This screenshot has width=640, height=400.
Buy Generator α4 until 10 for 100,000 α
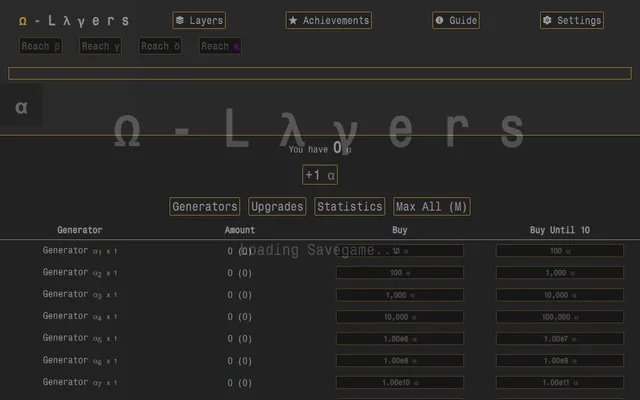560,317
